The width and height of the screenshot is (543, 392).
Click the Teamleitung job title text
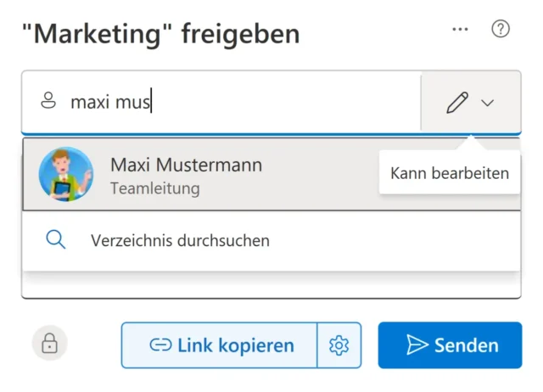point(154,188)
